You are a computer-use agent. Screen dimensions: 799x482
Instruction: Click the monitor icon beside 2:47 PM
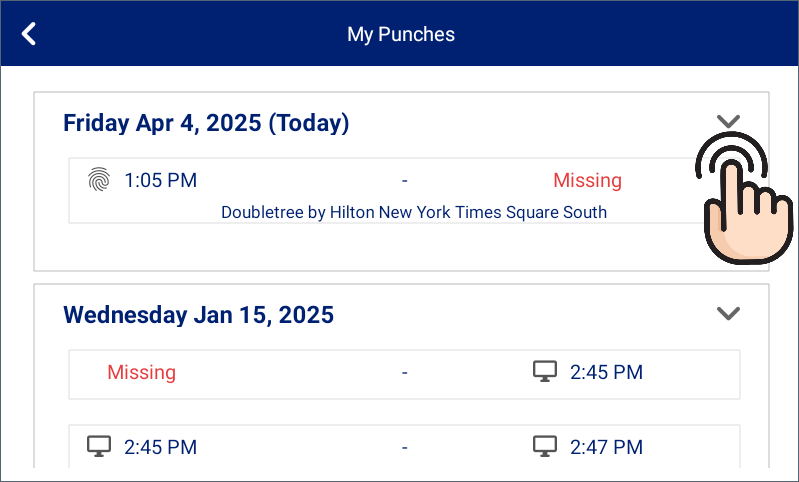545,446
